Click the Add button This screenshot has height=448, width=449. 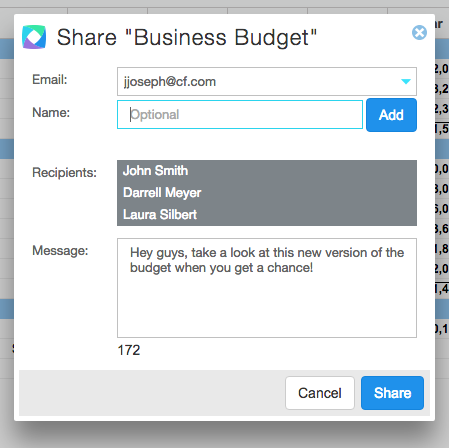(391, 115)
